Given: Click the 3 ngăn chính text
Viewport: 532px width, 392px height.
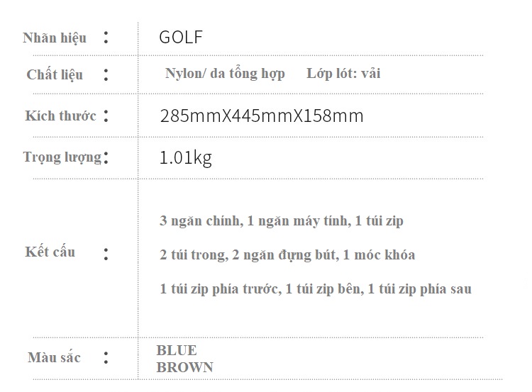Looking at the screenshot, I should [199, 221].
